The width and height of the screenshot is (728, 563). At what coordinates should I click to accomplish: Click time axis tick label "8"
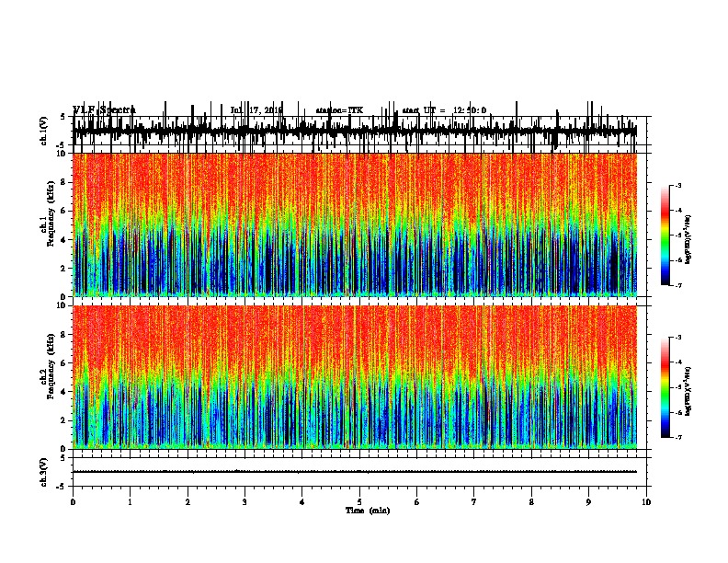point(531,502)
